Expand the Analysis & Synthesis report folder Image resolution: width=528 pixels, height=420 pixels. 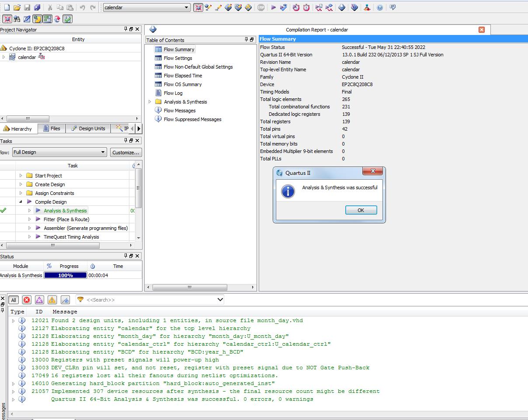click(150, 102)
